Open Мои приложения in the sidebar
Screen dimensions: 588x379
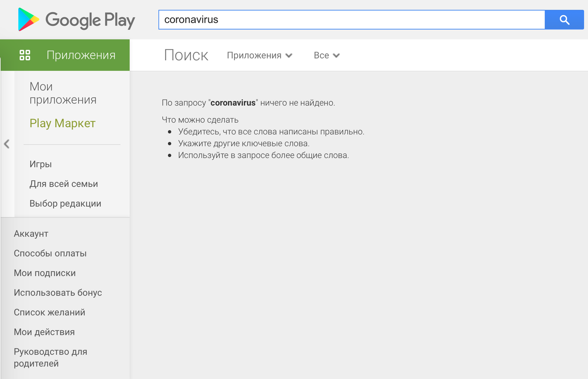pos(63,93)
